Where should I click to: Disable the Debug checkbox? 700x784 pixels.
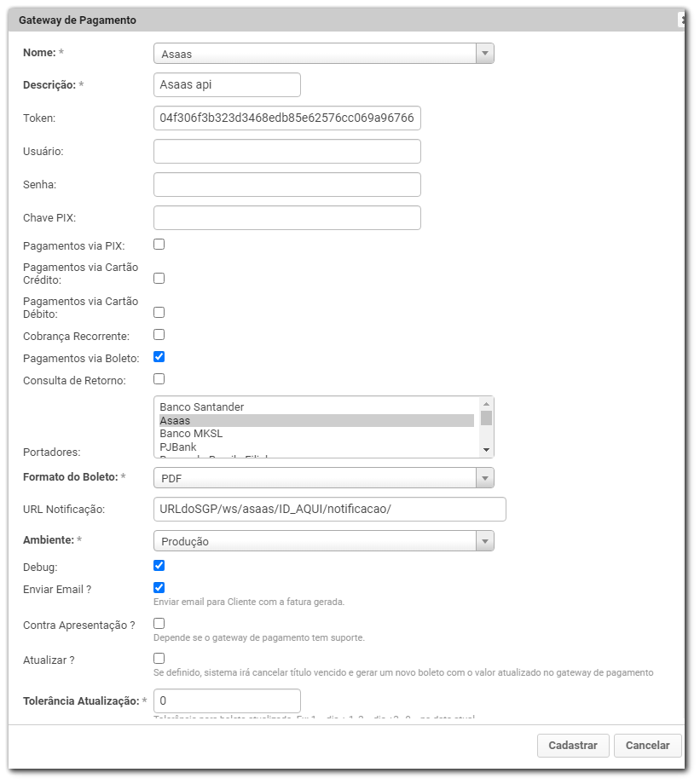tap(159, 565)
